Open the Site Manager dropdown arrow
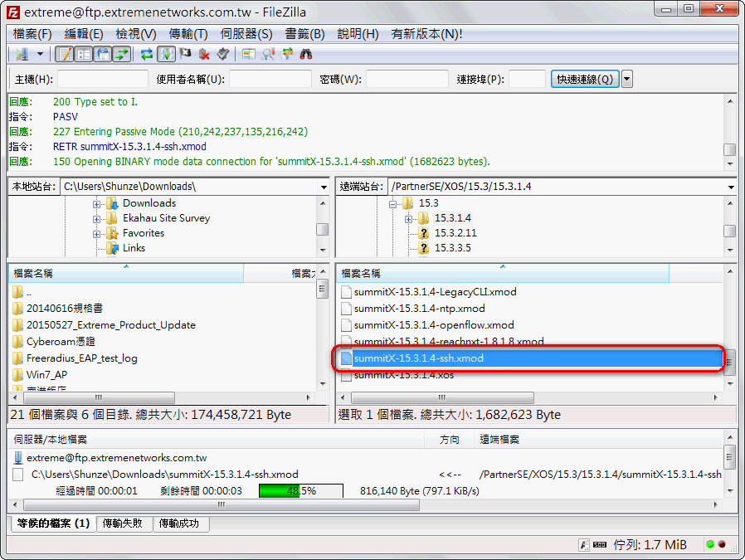 [41, 54]
